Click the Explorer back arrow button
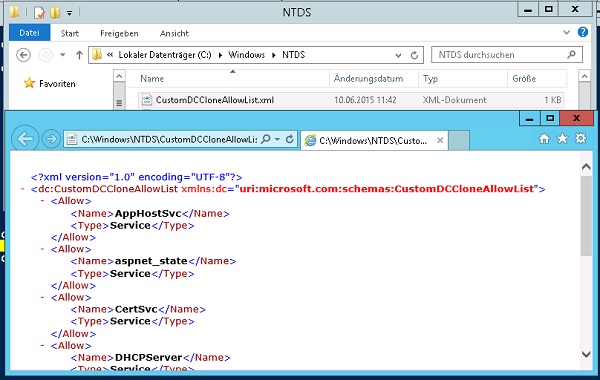This screenshot has height=380, width=600. click(x=23, y=55)
